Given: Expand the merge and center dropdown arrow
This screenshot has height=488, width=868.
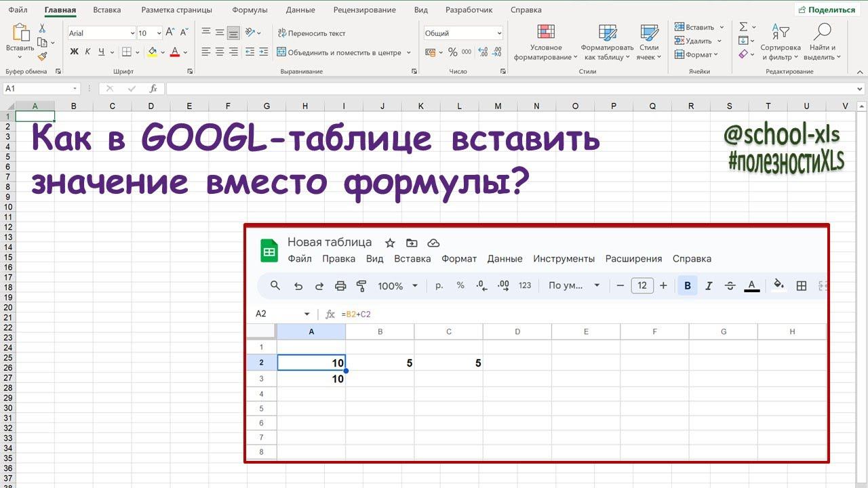Looking at the screenshot, I should click(x=410, y=52).
